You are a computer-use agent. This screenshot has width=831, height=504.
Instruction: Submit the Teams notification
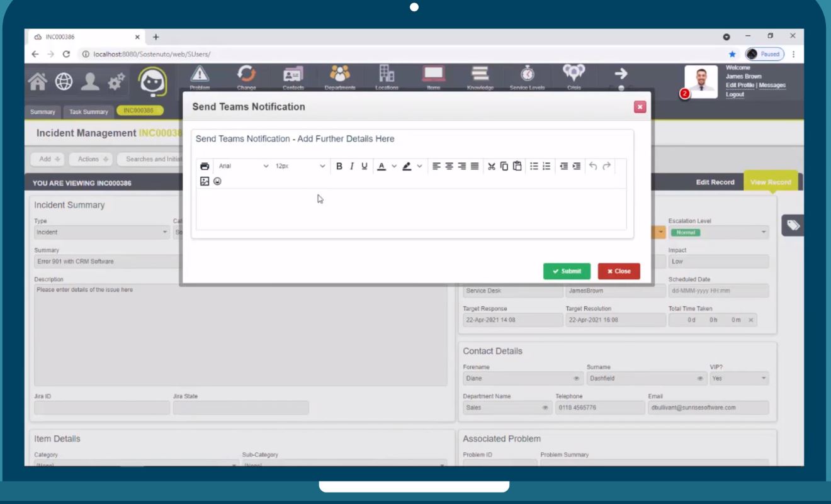tap(567, 271)
